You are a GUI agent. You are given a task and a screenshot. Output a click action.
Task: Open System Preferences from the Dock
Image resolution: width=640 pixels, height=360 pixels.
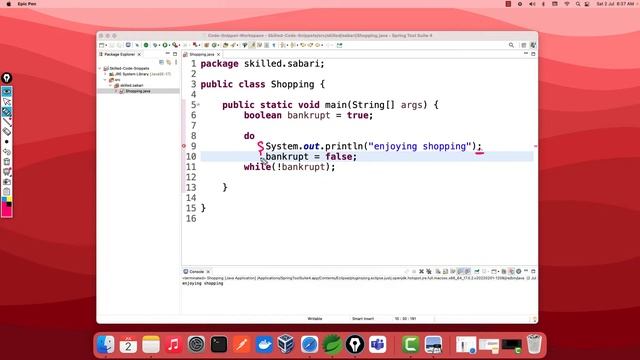[196, 345]
